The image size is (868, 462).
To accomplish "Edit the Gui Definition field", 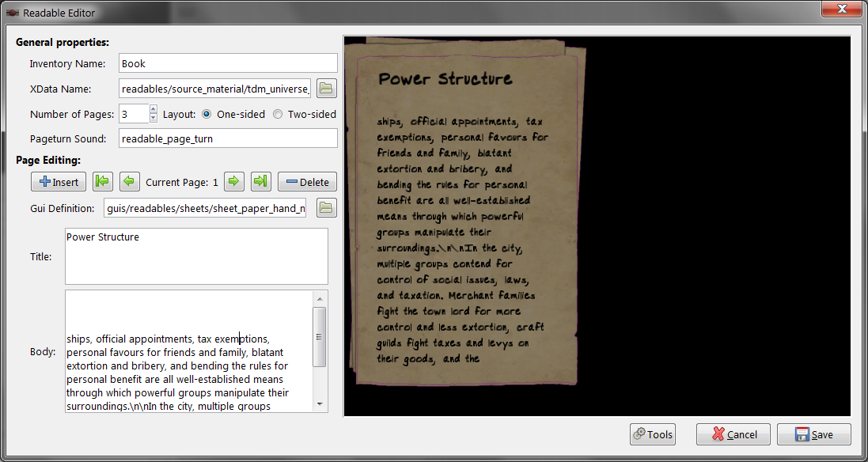I will [205, 209].
